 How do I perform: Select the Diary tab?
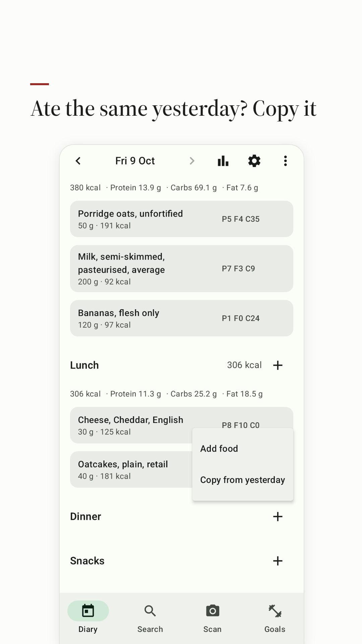tap(88, 618)
